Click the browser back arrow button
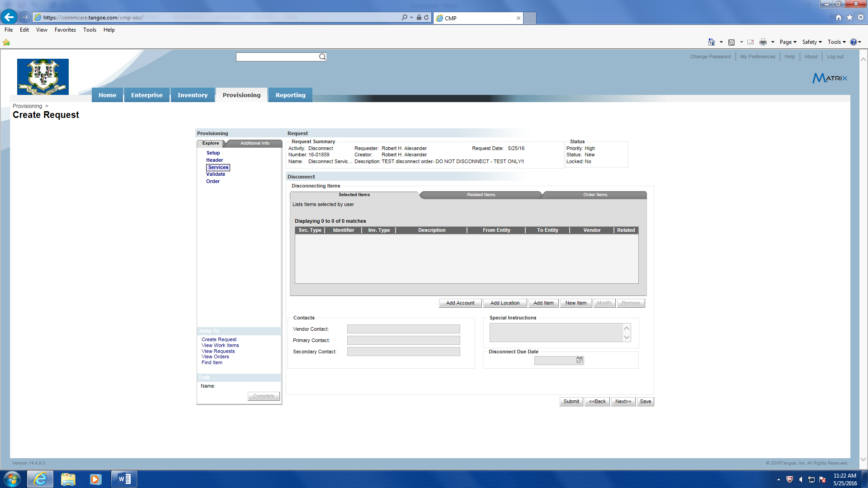The width and height of the screenshot is (868, 488). pos(9,17)
